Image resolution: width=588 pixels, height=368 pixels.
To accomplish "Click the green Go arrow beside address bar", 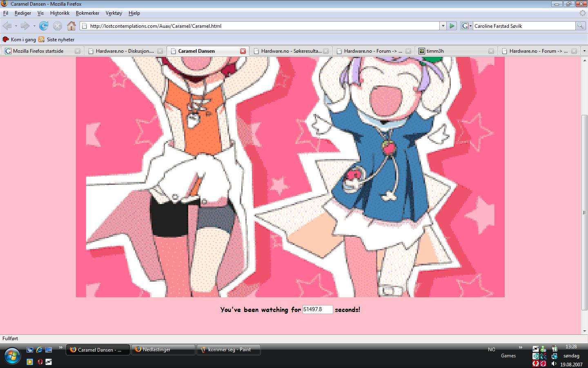I will pyautogui.click(x=452, y=26).
